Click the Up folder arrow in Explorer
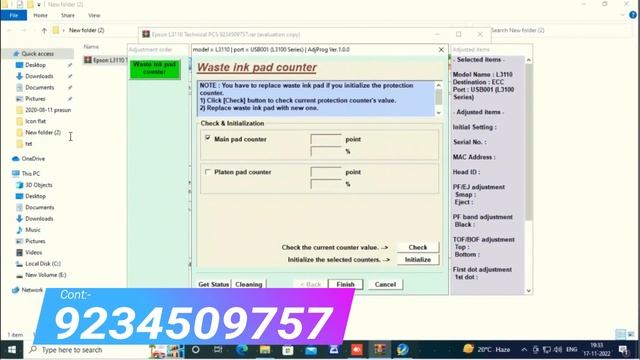Image resolution: width=640 pixels, height=360 pixels. click(44, 30)
